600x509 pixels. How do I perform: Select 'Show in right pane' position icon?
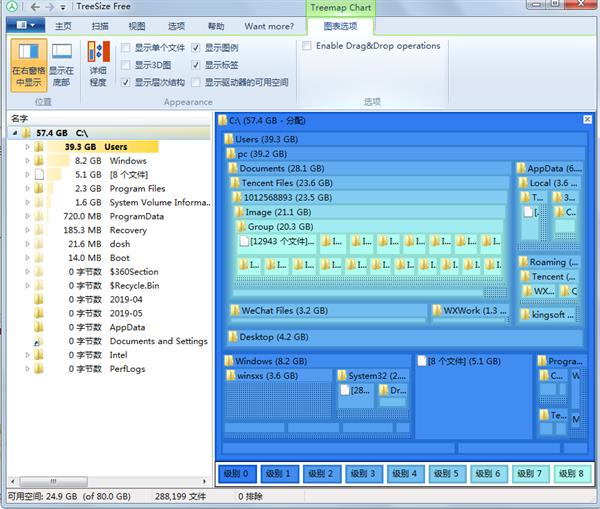point(29,65)
